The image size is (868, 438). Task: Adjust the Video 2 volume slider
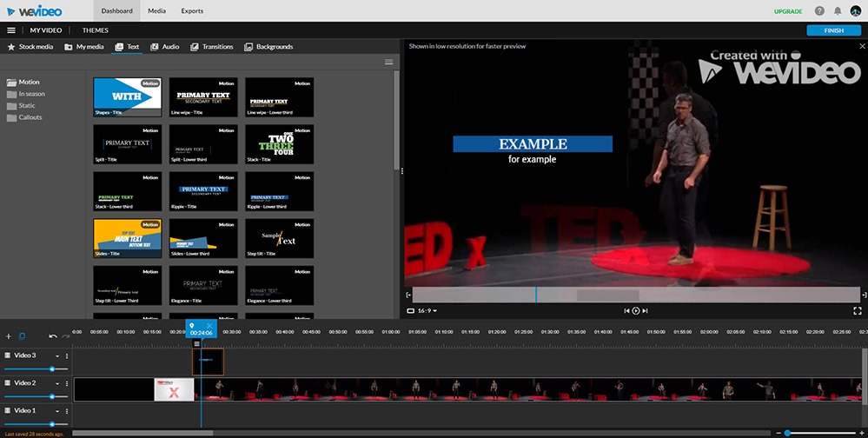(36, 396)
